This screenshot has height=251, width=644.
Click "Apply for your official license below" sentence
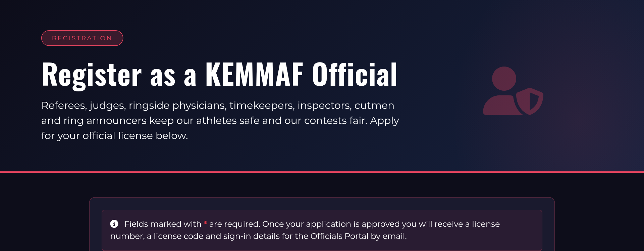click(220, 128)
